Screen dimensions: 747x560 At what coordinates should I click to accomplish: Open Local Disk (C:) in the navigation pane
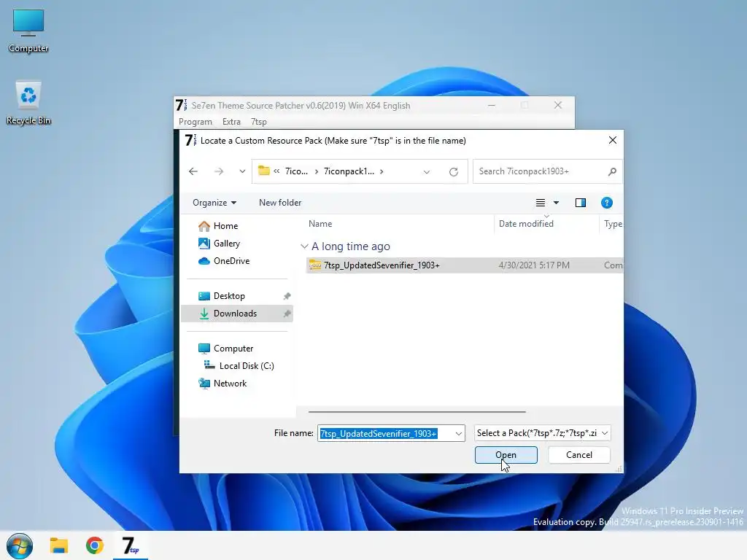247,366
